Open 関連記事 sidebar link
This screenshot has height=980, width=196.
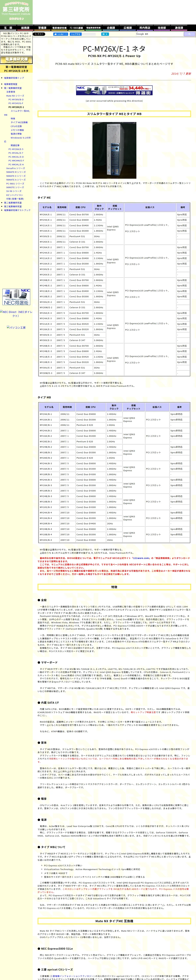point(15,145)
